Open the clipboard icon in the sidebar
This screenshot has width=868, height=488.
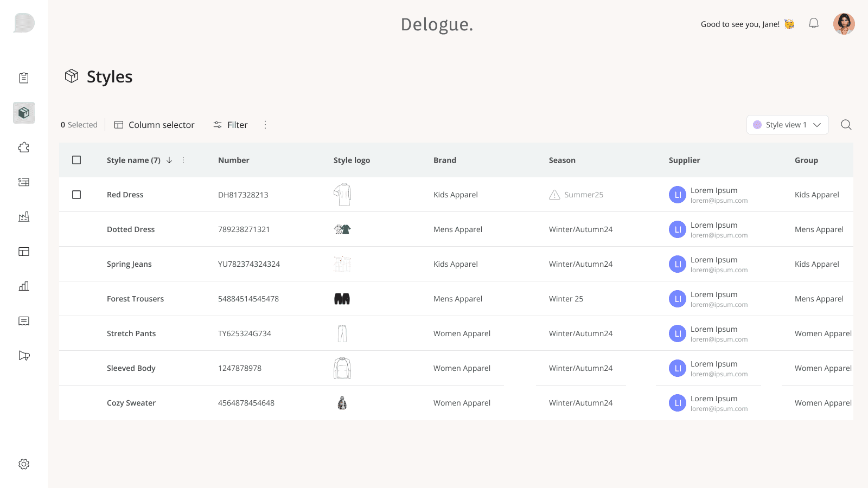coord(24,78)
